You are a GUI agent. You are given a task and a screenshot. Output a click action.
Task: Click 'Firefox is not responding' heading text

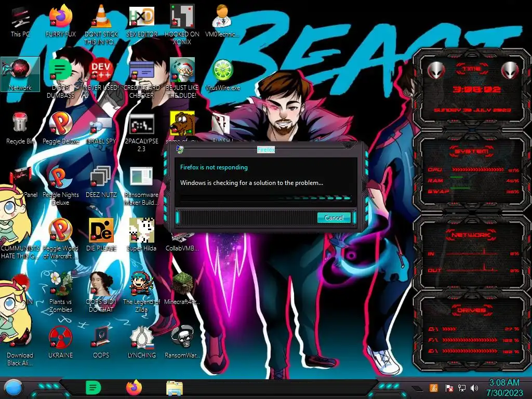click(214, 167)
